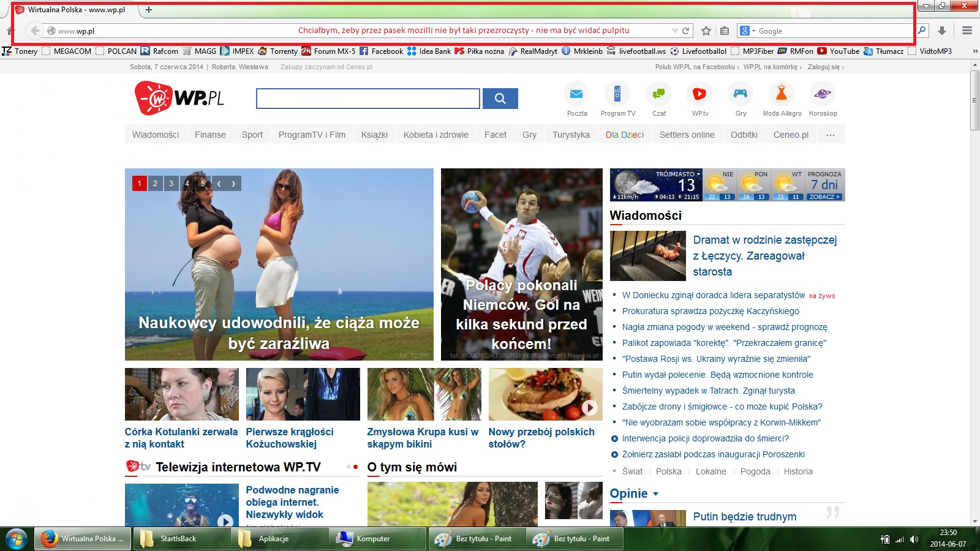This screenshot has width=980, height=551.
Task: Click the search magnifier beside Google box
Action: [x=921, y=30]
